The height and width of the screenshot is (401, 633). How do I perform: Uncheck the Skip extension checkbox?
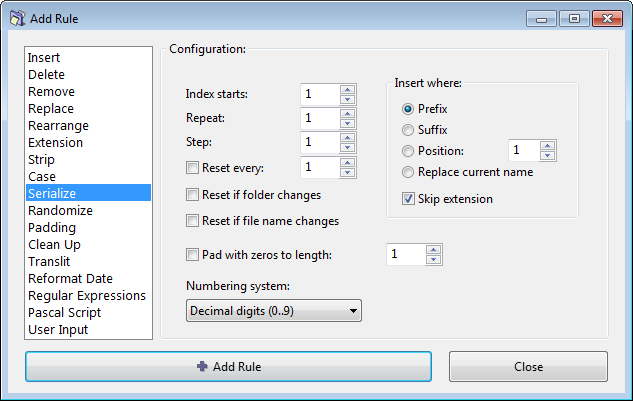pos(408,199)
